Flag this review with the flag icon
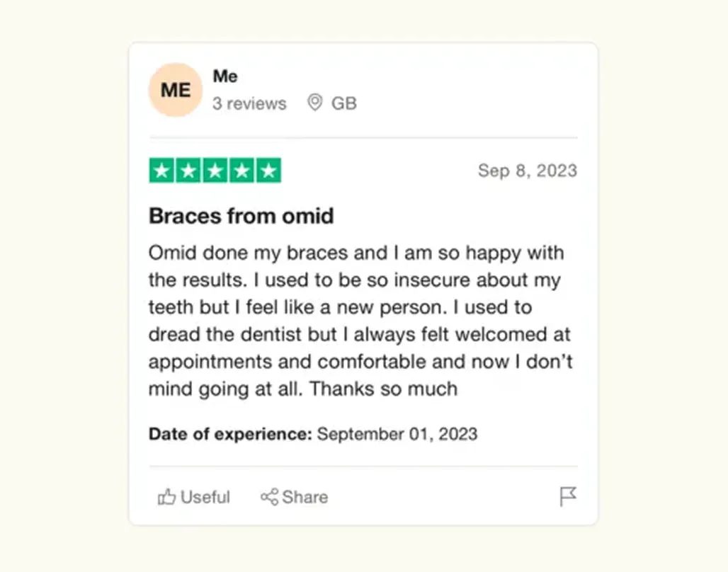728x572 pixels. coord(568,496)
